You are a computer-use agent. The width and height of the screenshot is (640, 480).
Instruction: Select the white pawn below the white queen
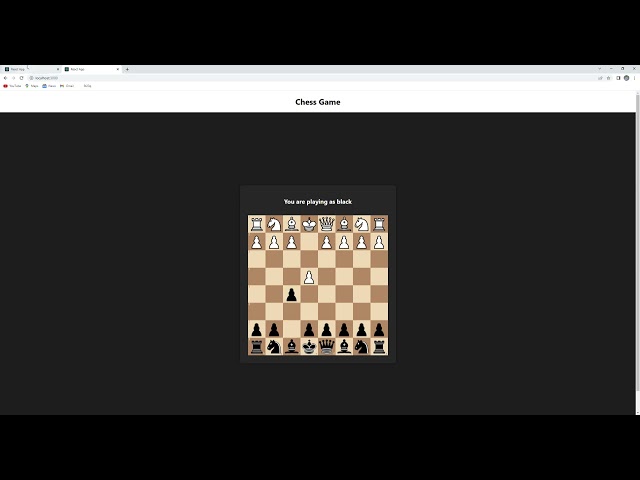pos(327,242)
